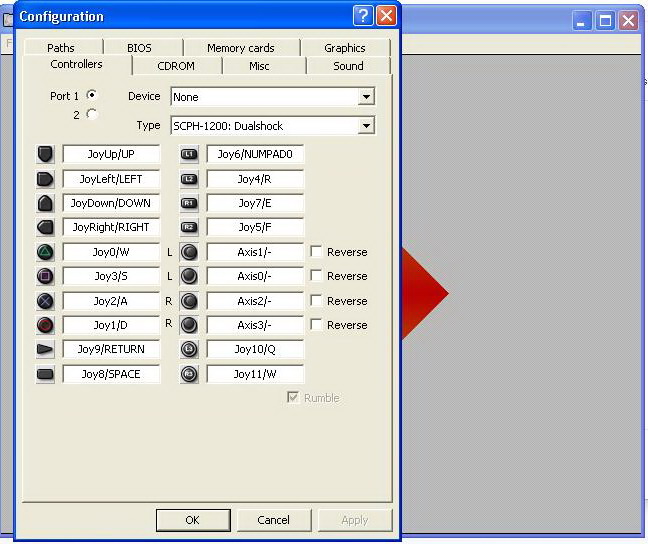Click the Joy3/S mapping field
Viewport: 648px width, 544px height.
(111, 276)
